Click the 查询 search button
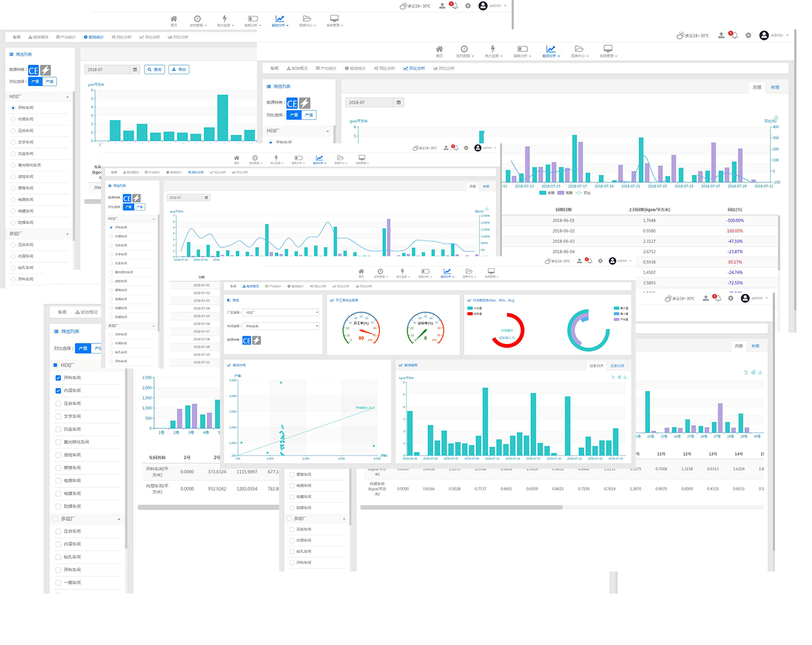Screen dimensions: 812x645 coord(155,69)
